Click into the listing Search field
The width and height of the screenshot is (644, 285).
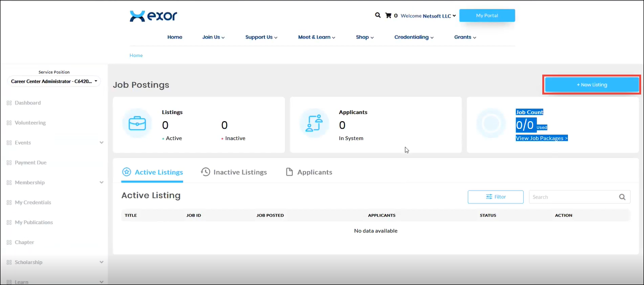coord(572,197)
